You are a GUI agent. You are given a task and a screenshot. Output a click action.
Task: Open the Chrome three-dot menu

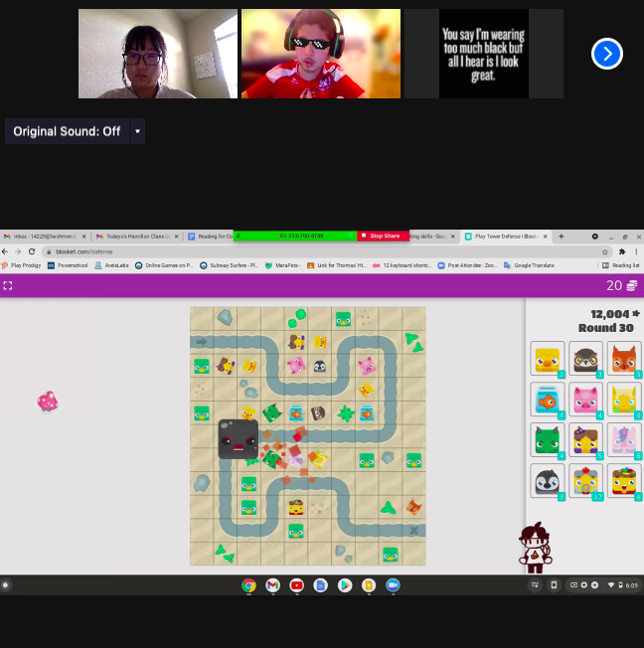click(636, 251)
